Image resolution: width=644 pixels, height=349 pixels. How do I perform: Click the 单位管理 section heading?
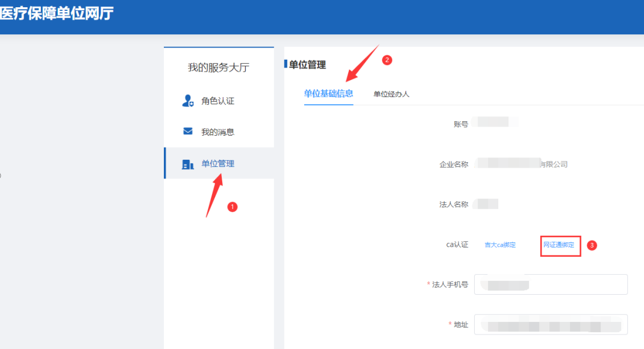pyautogui.click(x=307, y=64)
